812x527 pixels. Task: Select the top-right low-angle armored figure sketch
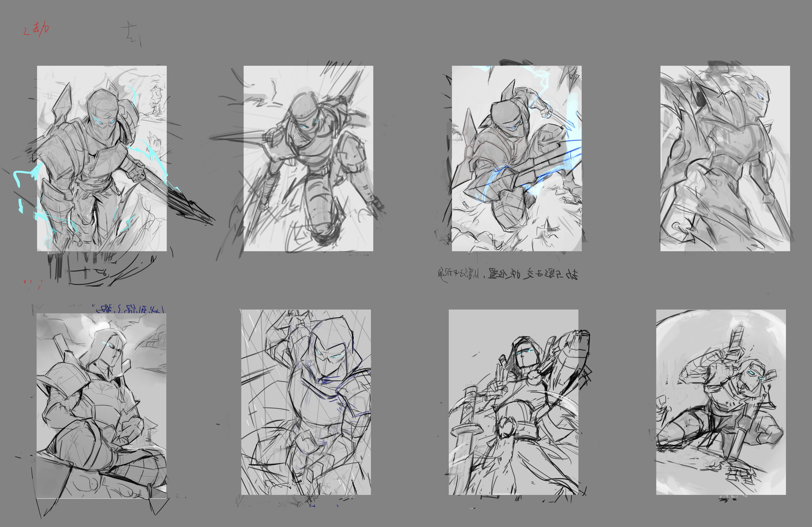tap(725, 158)
